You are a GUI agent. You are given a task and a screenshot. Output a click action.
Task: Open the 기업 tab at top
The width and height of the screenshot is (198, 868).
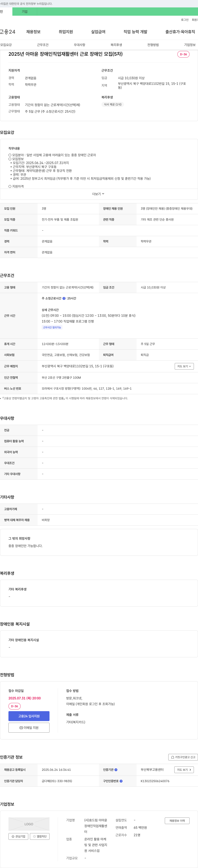pos(25,12)
